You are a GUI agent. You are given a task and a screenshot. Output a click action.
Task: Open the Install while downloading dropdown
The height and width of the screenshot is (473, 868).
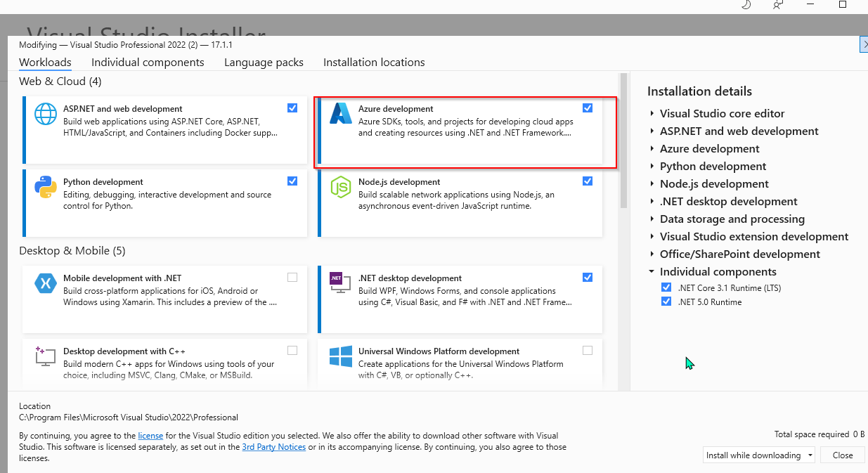[759, 455]
